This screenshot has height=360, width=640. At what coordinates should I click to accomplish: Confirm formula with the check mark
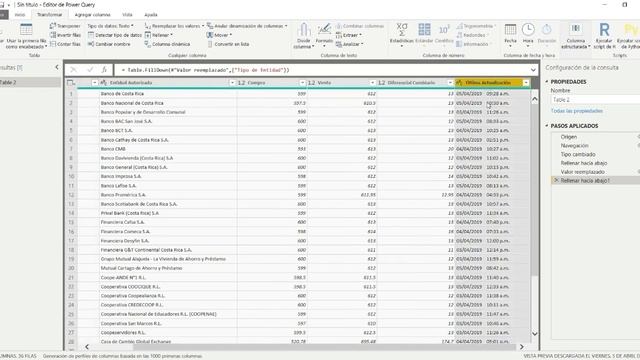pos(89,70)
